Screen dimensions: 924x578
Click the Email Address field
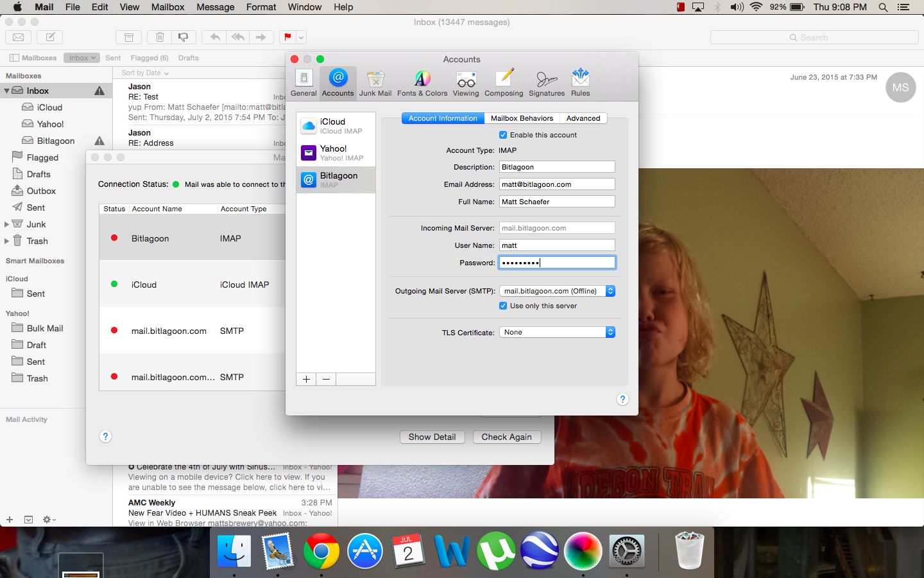(x=557, y=184)
